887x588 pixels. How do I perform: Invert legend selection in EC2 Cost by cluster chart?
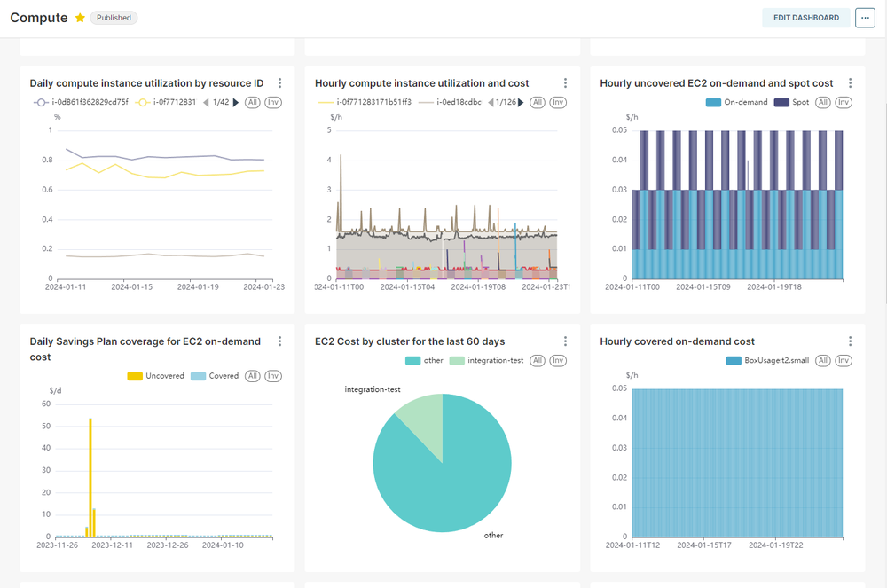558,361
